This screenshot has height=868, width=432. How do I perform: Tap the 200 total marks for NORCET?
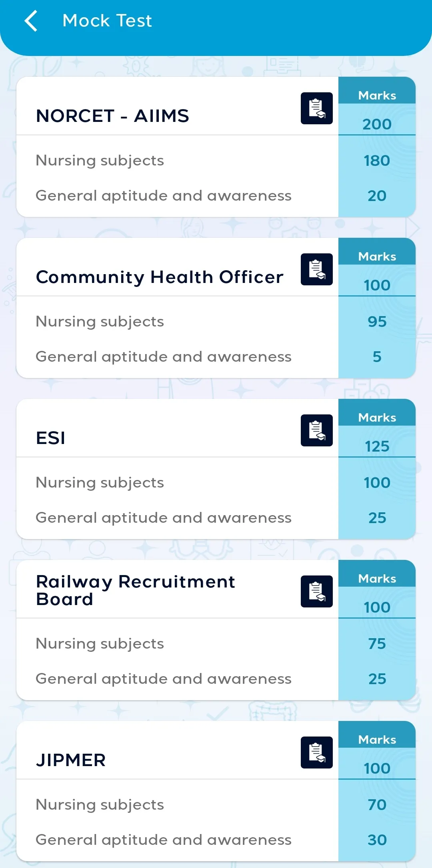377,124
